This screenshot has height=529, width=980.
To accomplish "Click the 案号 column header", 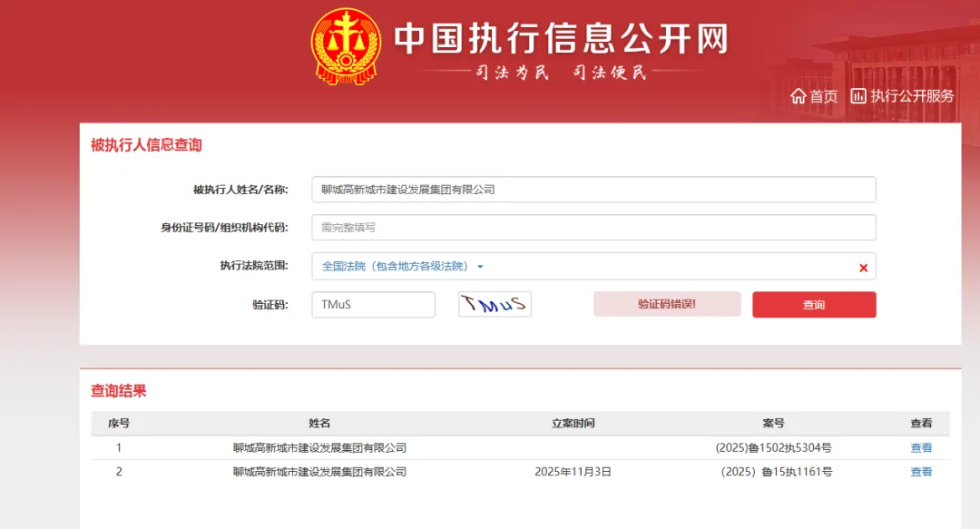I will [773, 424].
